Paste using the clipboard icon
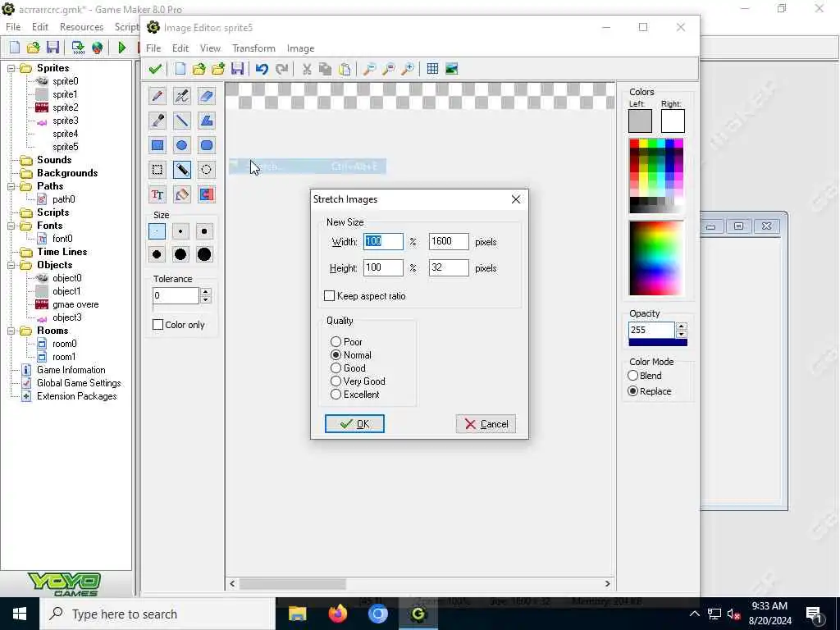Screen dimensions: 840x630 coord(345,69)
